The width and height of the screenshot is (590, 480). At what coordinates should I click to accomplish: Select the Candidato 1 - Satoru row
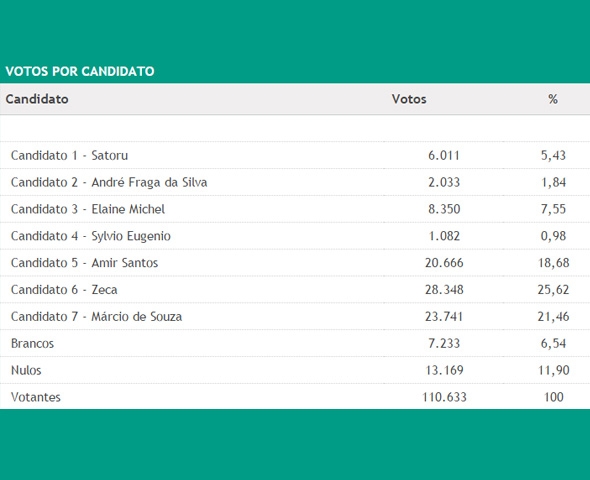295,155
